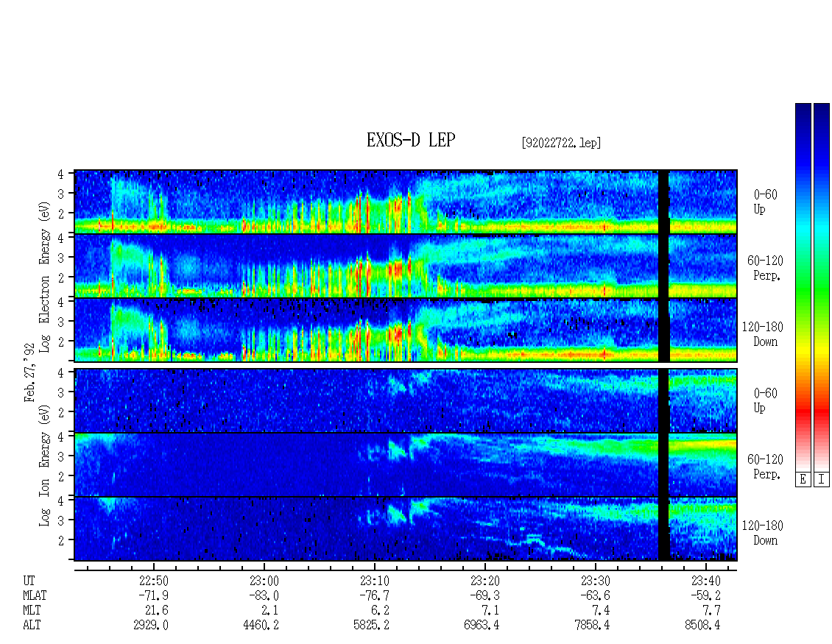832x644 pixels.
Task: Click the ALT value 2929.0
Action: pos(151,625)
